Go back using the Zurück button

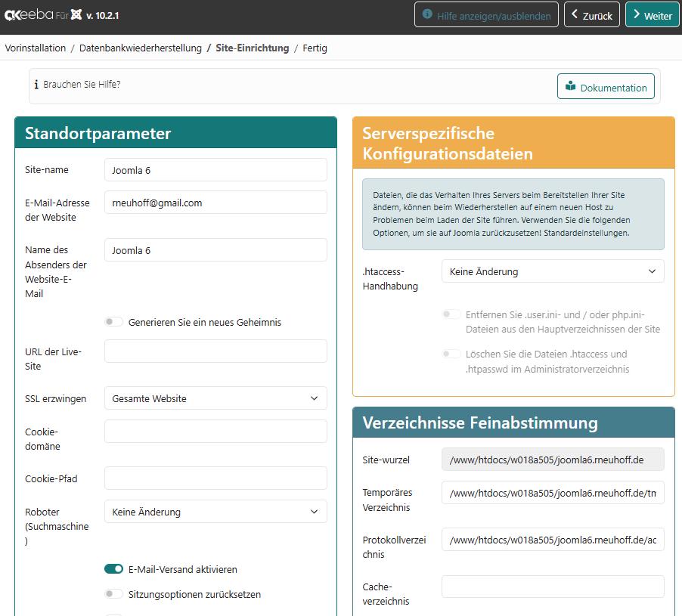pos(591,15)
